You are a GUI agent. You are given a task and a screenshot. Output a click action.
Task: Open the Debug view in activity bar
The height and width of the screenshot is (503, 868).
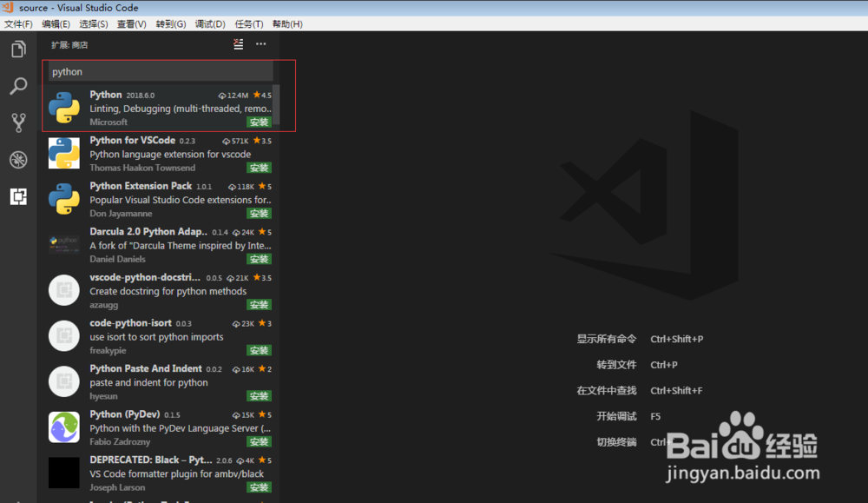[18, 160]
